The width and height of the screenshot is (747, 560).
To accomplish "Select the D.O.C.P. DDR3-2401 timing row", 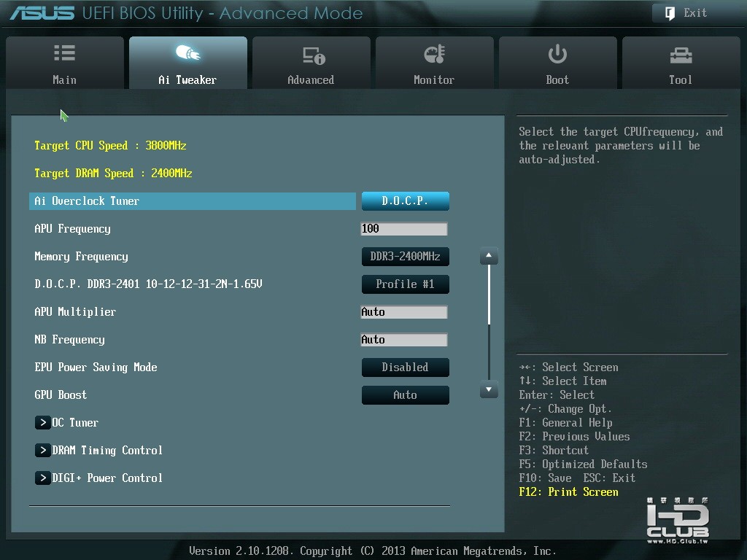I will coord(148,284).
